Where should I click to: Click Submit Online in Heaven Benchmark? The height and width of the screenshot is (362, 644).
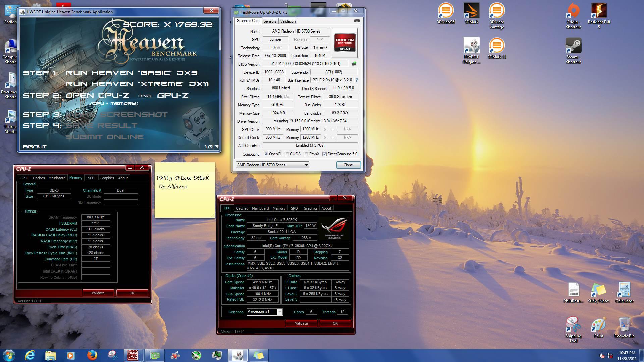point(105,137)
